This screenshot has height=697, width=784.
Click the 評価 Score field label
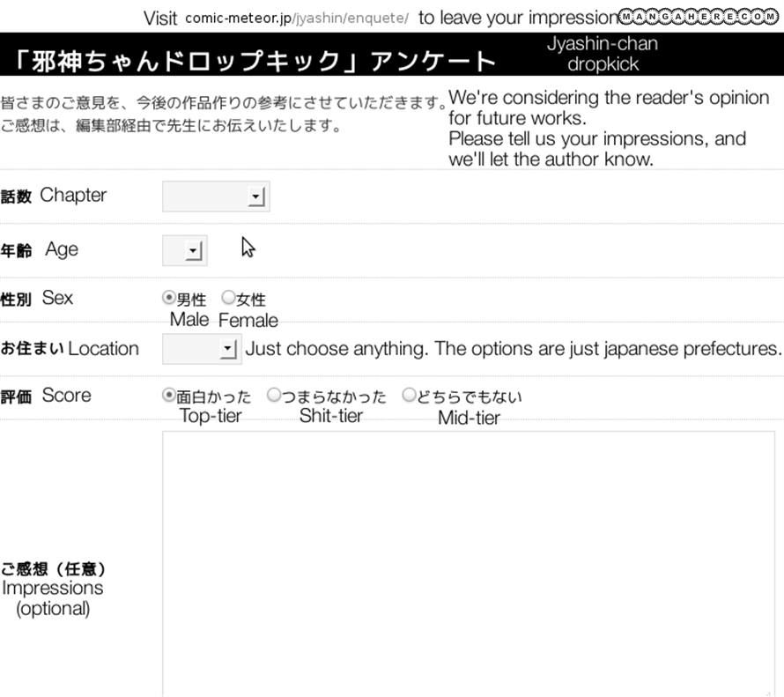tap(46, 396)
